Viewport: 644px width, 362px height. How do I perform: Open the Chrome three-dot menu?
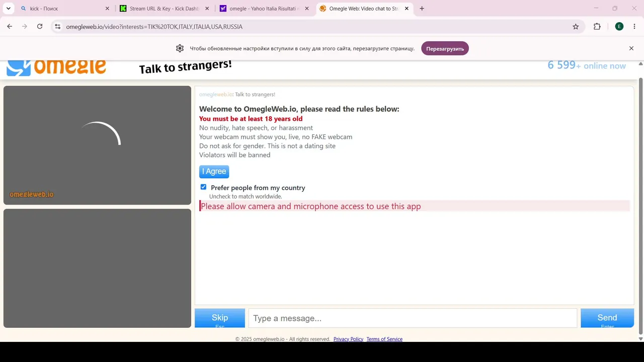[x=634, y=27]
